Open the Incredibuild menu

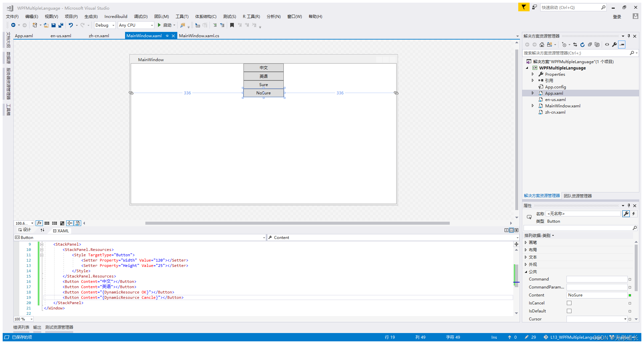click(x=116, y=16)
